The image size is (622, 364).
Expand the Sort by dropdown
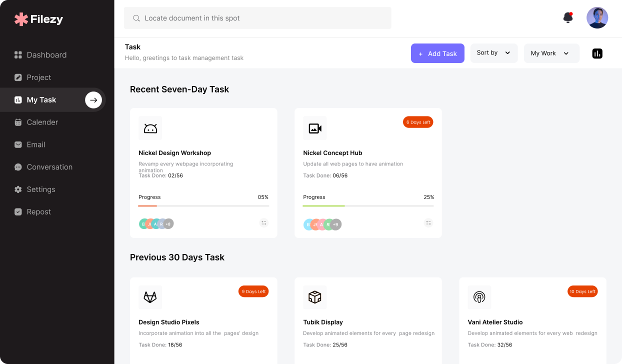point(493,53)
